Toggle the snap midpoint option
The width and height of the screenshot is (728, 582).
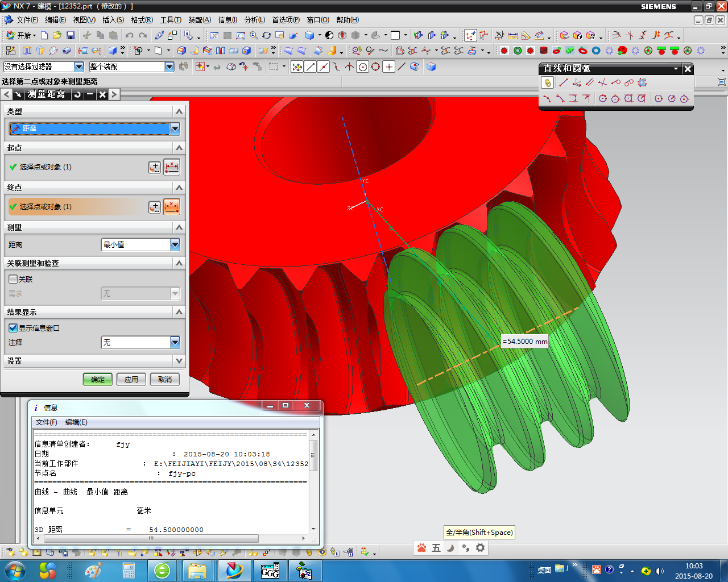tap(324, 66)
